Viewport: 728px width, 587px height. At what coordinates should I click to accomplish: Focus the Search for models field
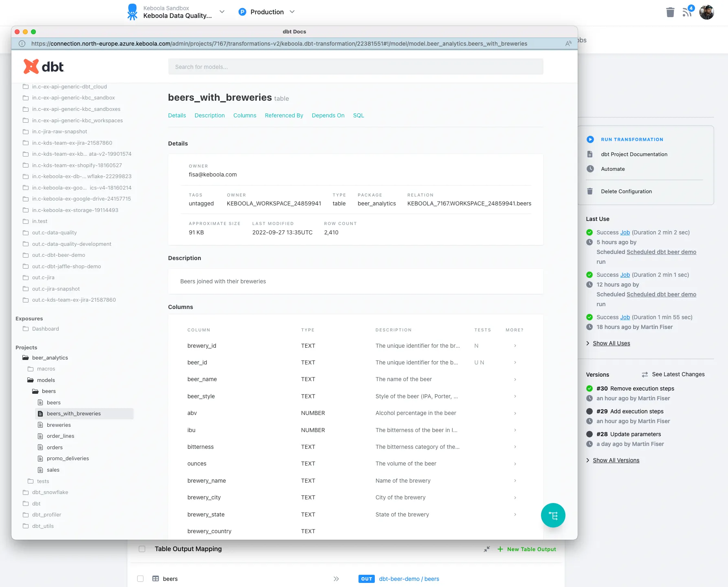(x=356, y=67)
